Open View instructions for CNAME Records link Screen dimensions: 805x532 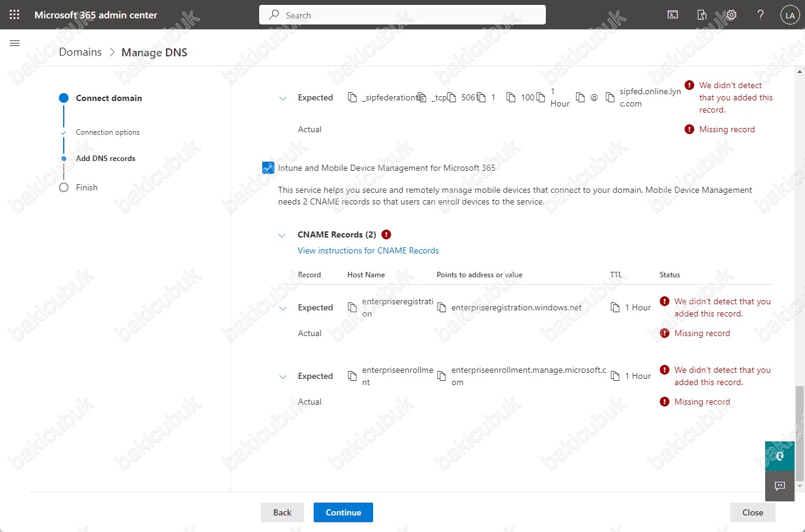pyautogui.click(x=368, y=250)
